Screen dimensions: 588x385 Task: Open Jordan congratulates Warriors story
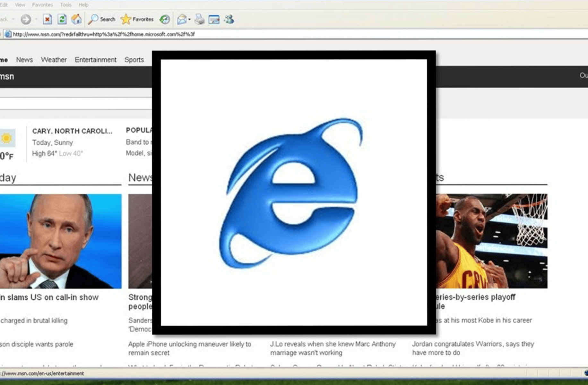pyautogui.click(x=473, y=348)
